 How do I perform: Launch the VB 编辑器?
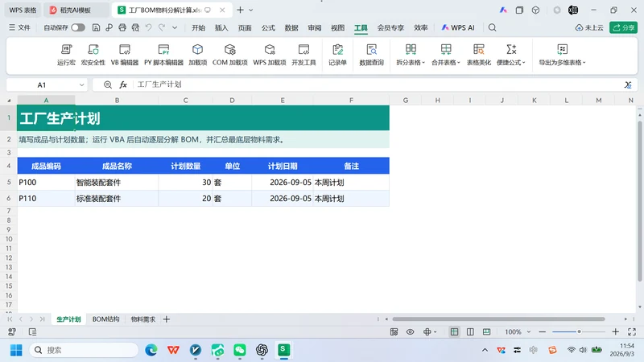click(x=125, y=55)
